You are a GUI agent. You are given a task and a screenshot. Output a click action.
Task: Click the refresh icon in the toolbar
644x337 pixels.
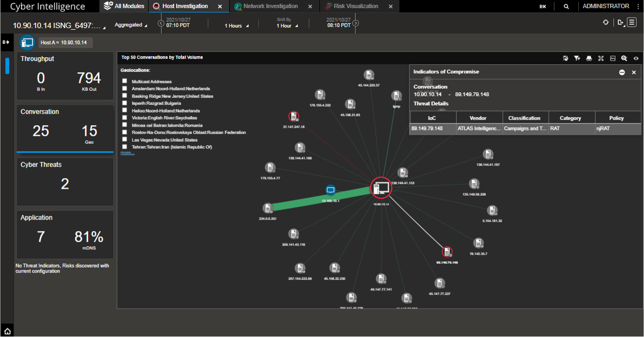(606, 22)
